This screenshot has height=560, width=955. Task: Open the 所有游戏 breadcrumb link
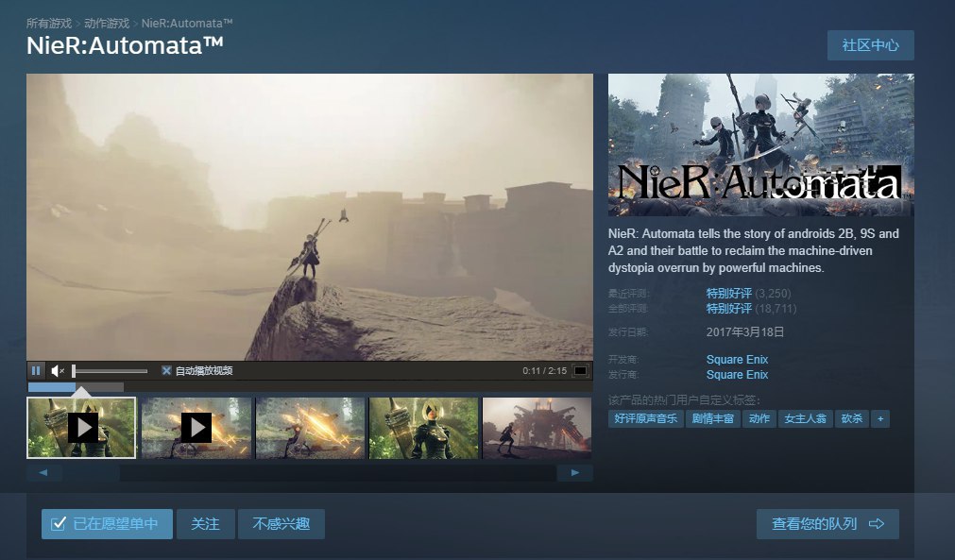(x=49, y=23)
